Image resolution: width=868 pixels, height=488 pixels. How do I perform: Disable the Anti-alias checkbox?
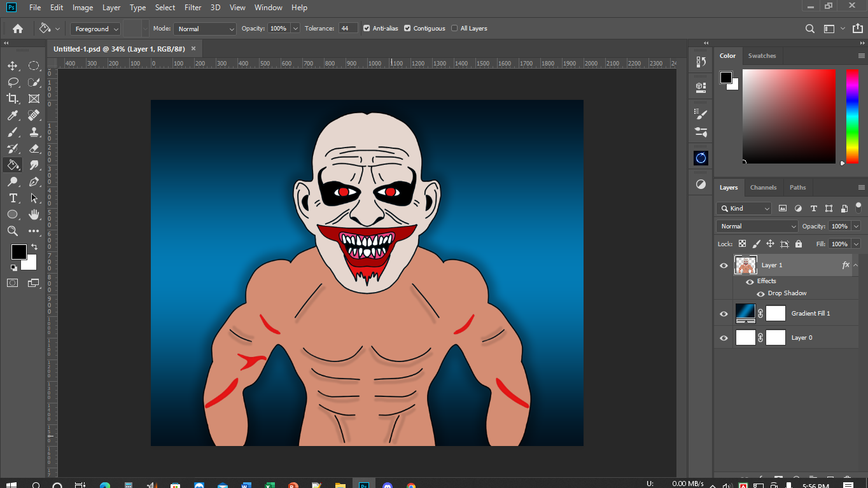[x=367, y=29]
